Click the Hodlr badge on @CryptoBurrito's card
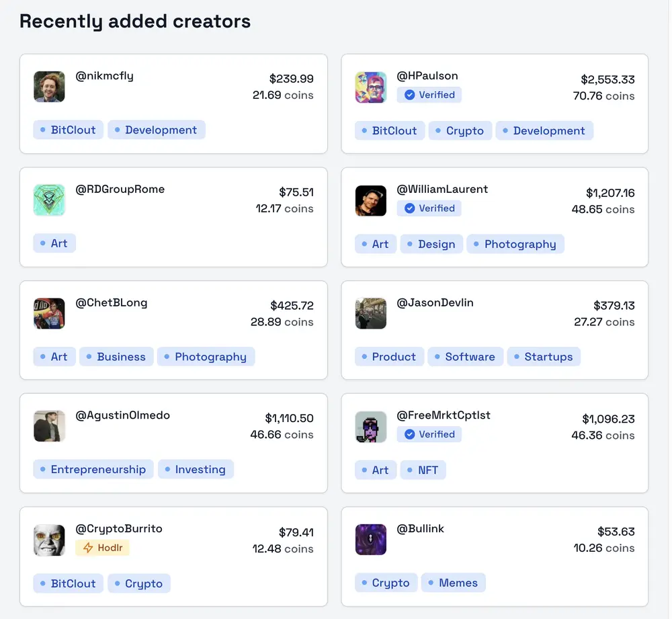This screenshot has width=672, height=619. 102,548
